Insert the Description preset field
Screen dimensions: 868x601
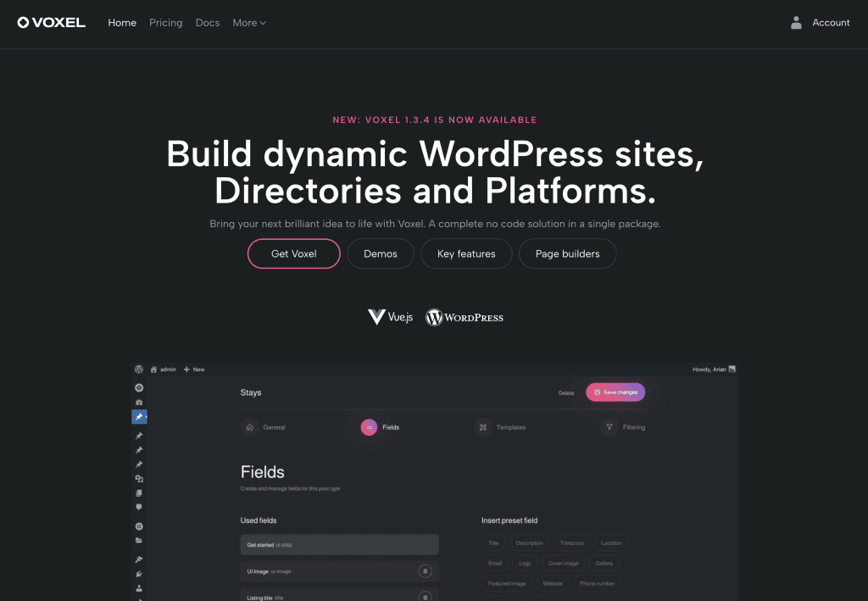click(529, 543)
